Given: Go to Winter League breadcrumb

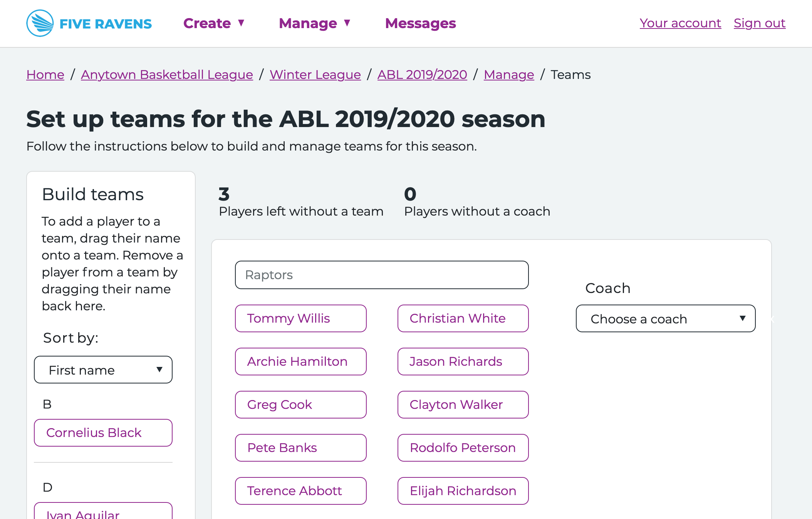Looking at the screenshot, I should coord(315,74).
